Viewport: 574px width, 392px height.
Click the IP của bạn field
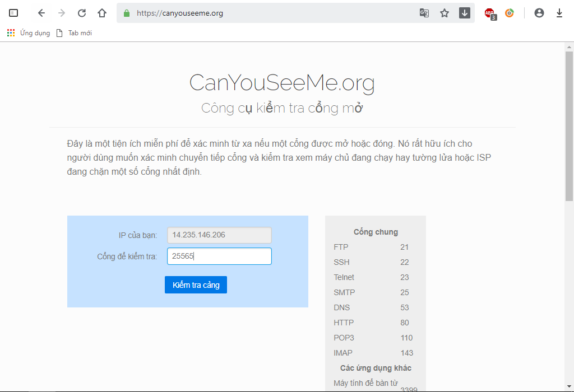(x=219, y=235)
